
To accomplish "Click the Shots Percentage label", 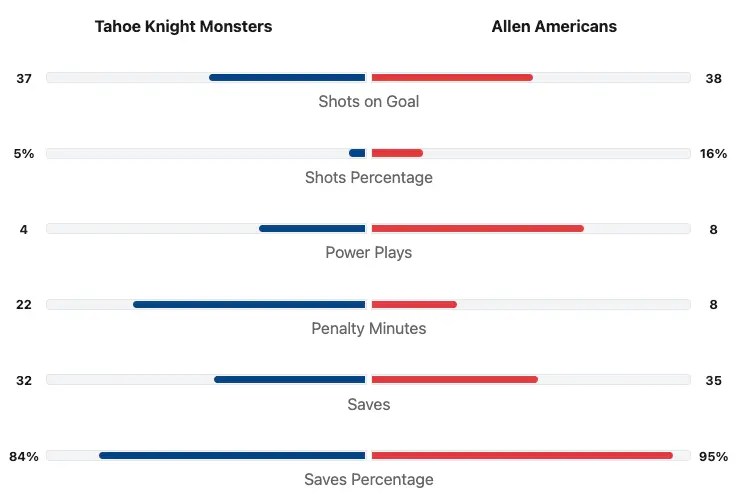I will coord(369,177).
